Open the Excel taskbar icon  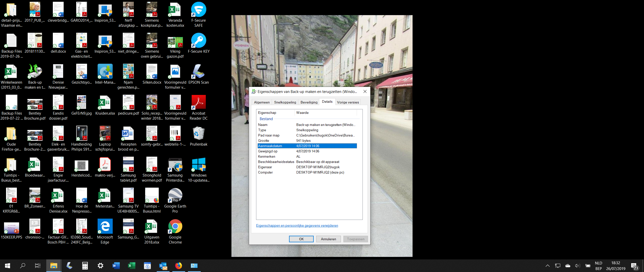coord(132,265)
